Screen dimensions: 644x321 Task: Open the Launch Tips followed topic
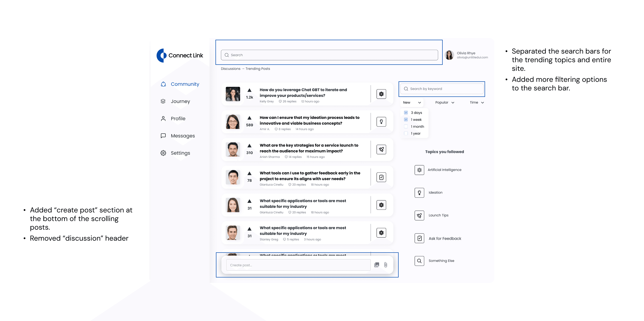438,215
